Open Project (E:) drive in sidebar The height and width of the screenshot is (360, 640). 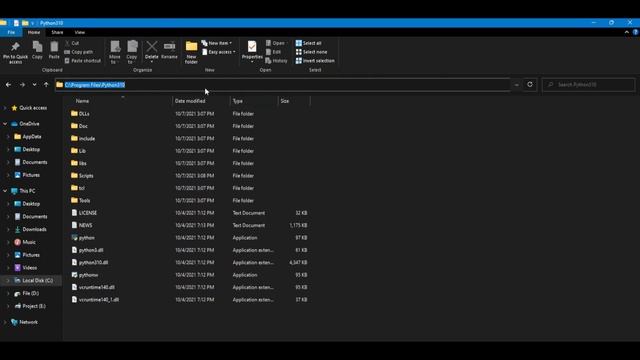click(30, 306)
